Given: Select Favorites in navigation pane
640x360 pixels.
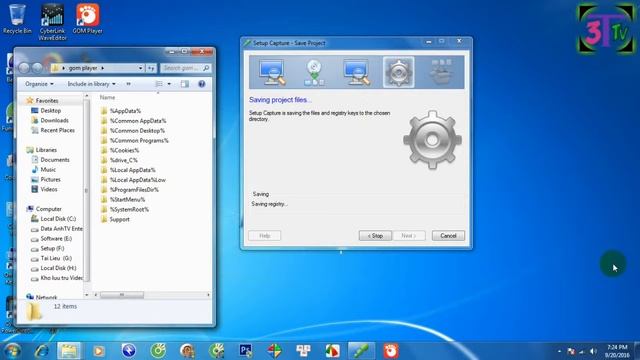Looking at the screenshot, I should [47, 100].
